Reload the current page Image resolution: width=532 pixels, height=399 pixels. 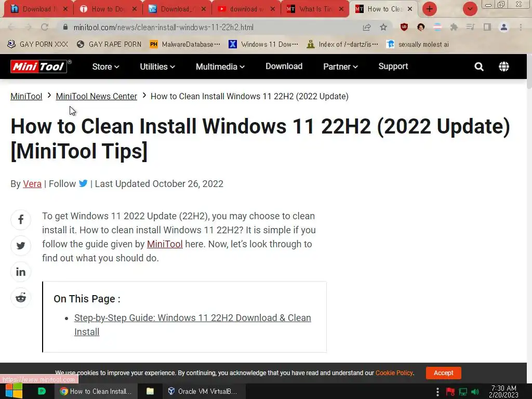45,27
